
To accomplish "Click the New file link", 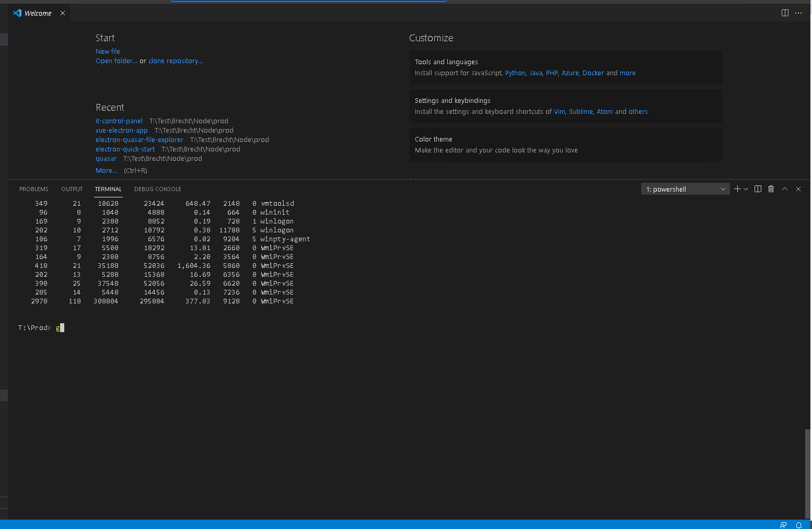I will tap(108, 51).
